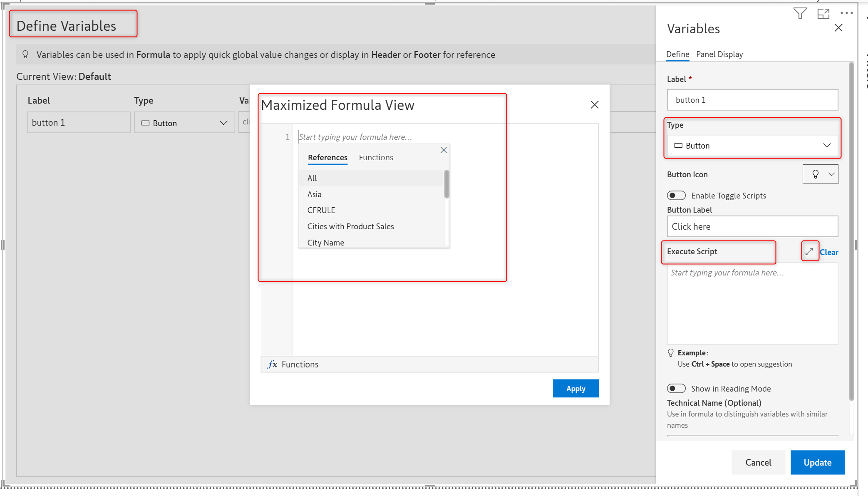
Task: Click the filter funnel icon
Action: point(799,13)
